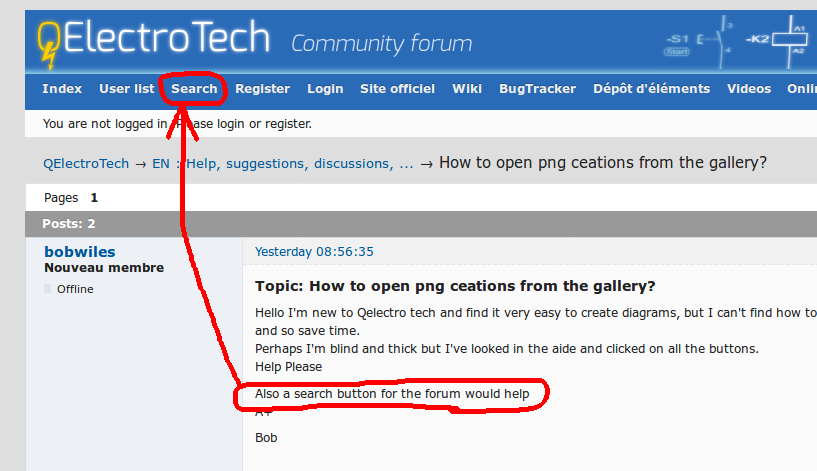This screenshot has width=817, height=471.
Task: Click the Yesterday 08:56:35 post timestamp
Action: [x=314, y=252]
